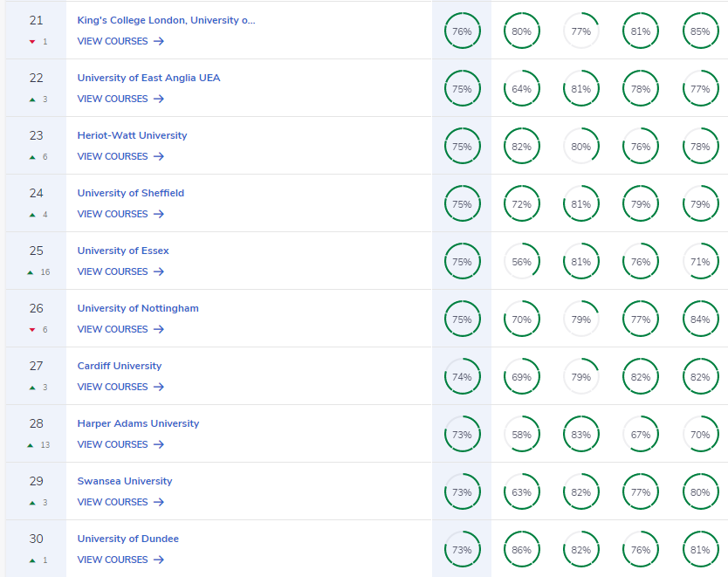This screenshot has width=728, height=577.
Task: Click the 64% circle for East Anglia
Action: (522, 89)
